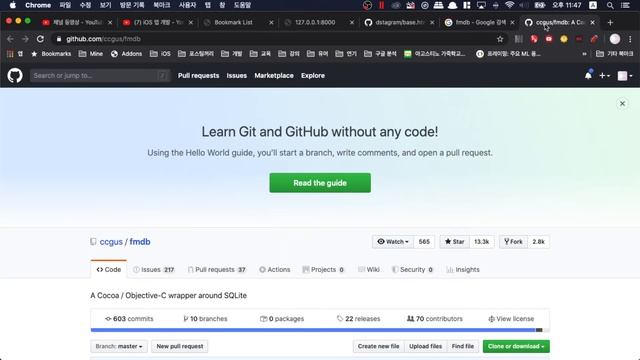Switch to the 127.0.0.1:8000 tab
Screen dimensions: 640x360
(x=319, y=22)
